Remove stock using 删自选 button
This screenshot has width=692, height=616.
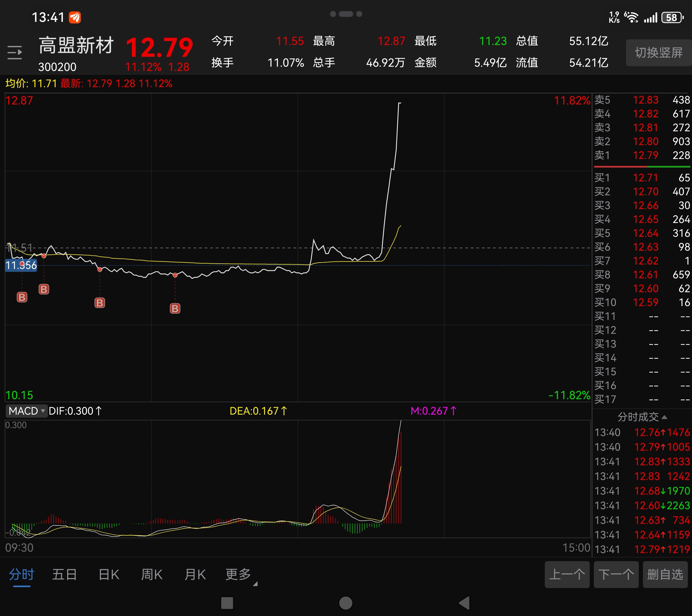pos(665,574)
